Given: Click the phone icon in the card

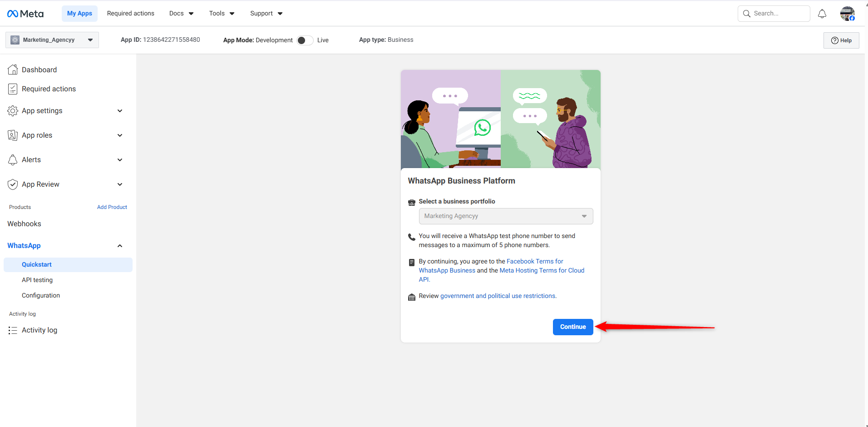Looking at the screenshot, I should pos(412,237).
